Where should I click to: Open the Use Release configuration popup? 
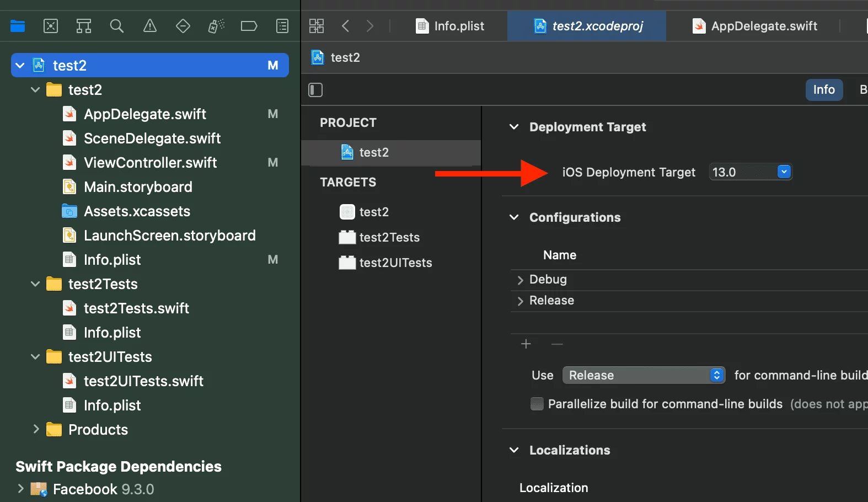[x=644, y=375]
